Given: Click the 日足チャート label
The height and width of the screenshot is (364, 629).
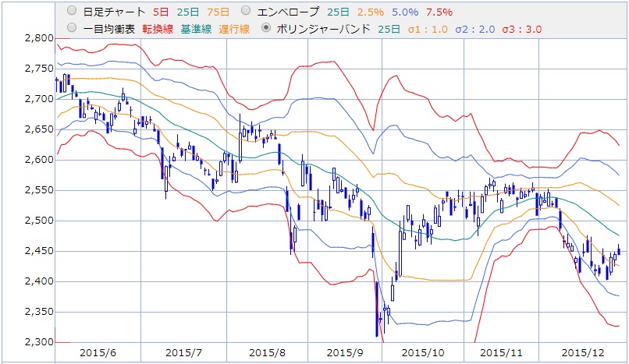Looking at the screenshot, I should tap(114, 12).
